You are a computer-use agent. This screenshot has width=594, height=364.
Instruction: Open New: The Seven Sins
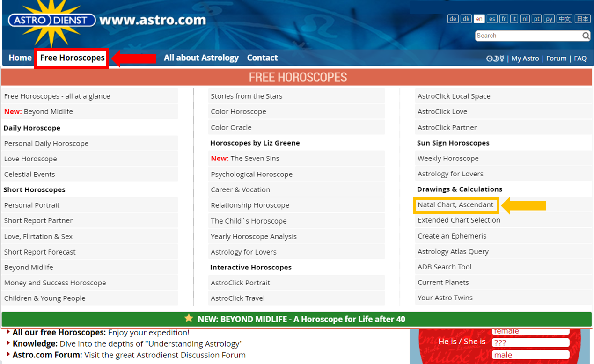click(x=297, y=158)
